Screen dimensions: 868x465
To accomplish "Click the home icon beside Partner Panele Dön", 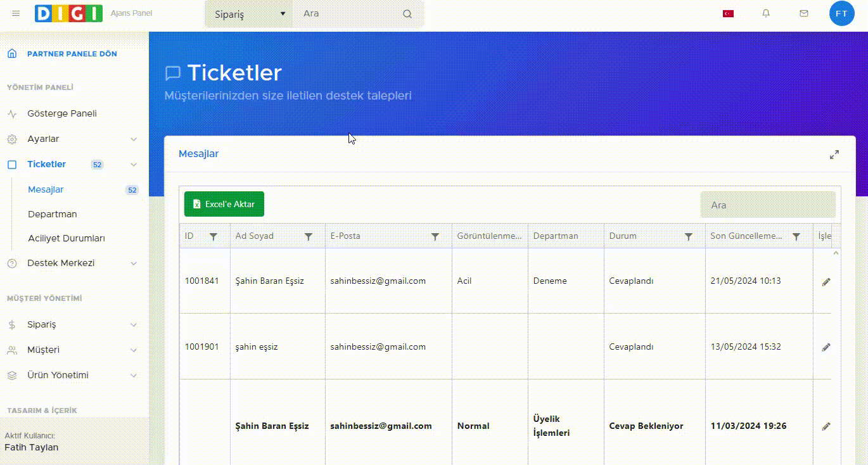I will pos(12,54).
